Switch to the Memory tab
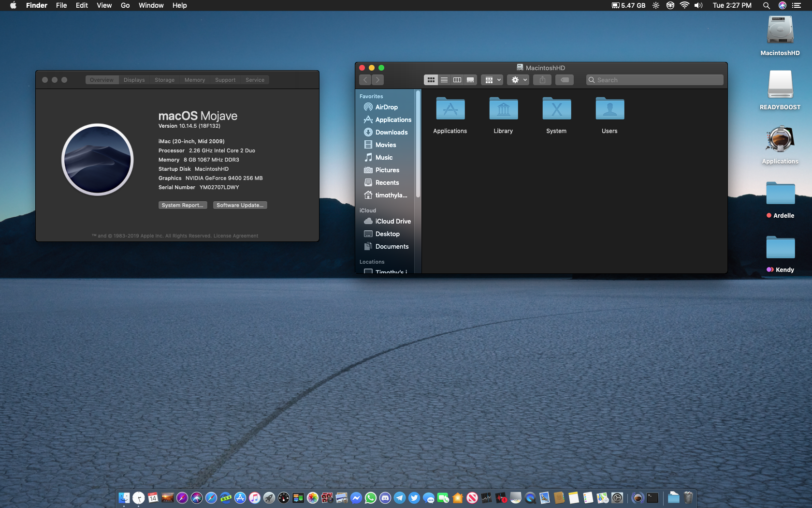 (x=194, y=80)
